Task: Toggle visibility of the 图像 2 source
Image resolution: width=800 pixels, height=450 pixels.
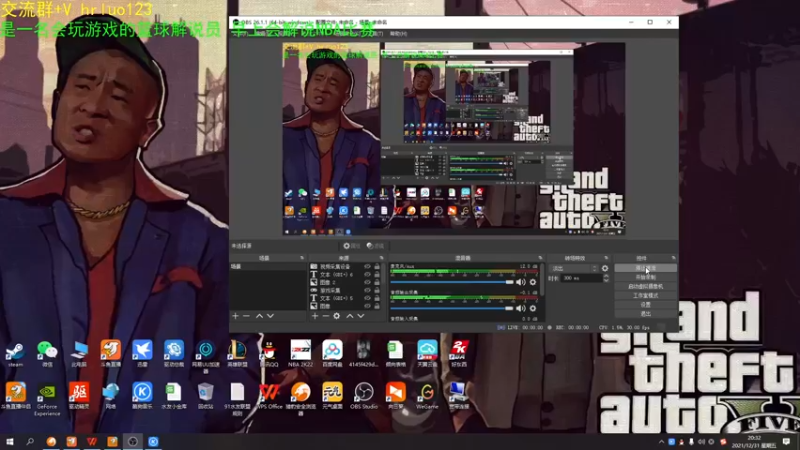Action: [367, 282]
